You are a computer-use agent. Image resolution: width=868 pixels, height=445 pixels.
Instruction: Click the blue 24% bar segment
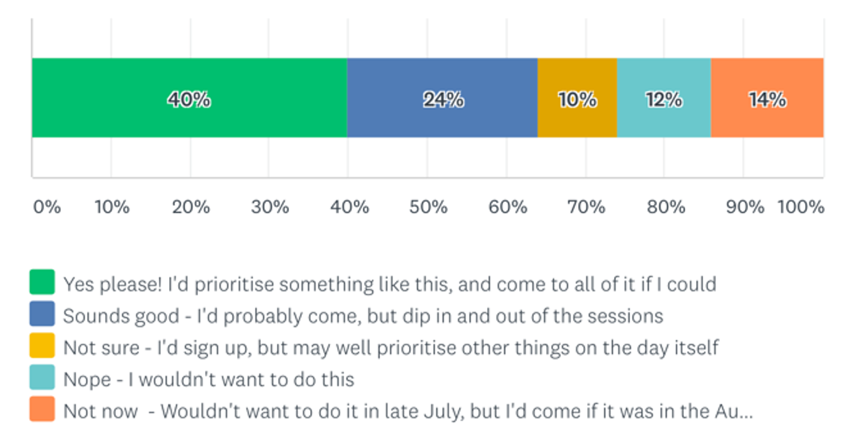click(x=442, y=98)
